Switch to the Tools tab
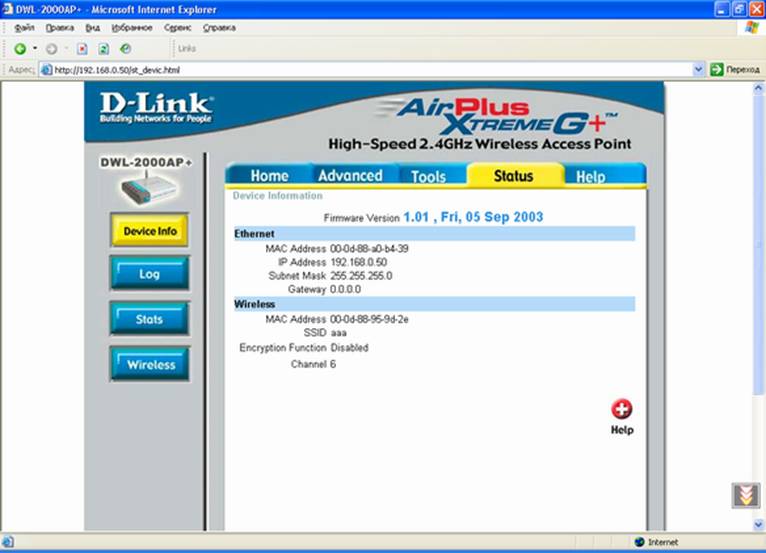This screenshot has width=766, height=553. coord(428,176)
